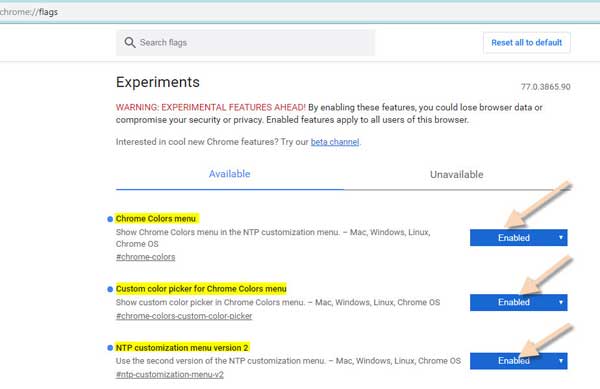Click the search magnifier icon

(130, 42)
